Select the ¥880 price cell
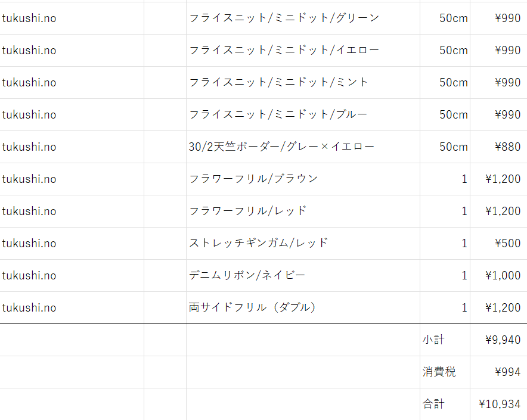This screenshot has width=527, height=420. click(x=498, y=147)
